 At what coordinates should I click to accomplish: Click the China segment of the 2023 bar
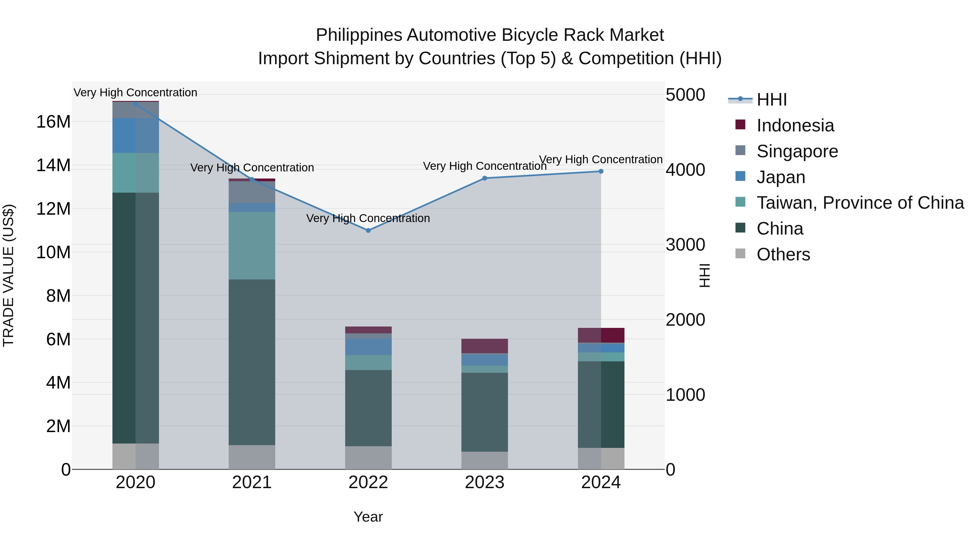485,412
